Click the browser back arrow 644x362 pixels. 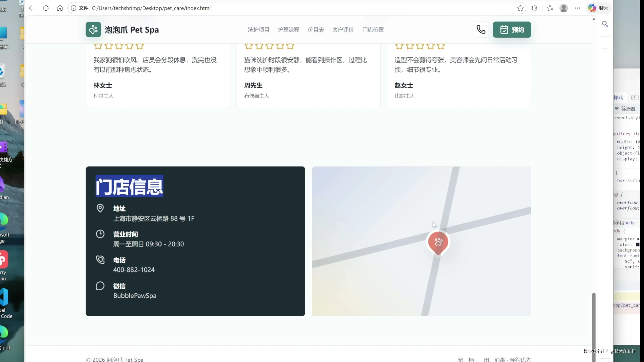click(32, 8)
